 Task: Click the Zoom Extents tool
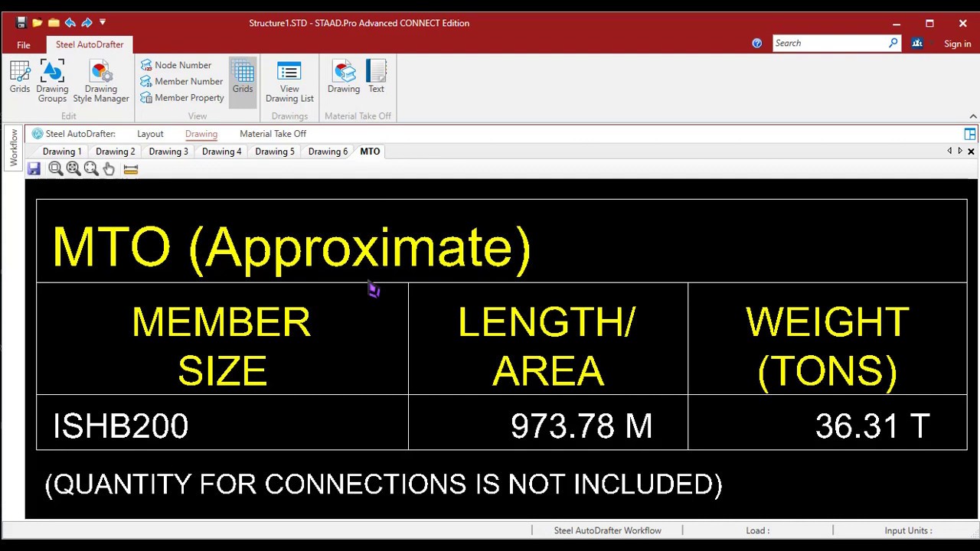91,169
